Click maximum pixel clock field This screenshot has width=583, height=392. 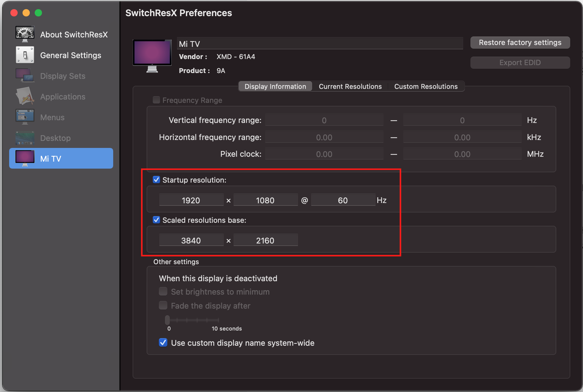462,154
